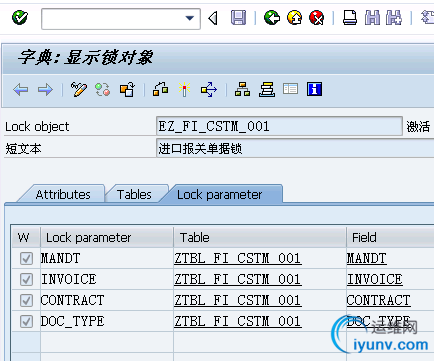Image resolution: width=434 pixels, height=361 pixels.
Task: Click the Display Navigation Window icon
Action: click(267, 89)
